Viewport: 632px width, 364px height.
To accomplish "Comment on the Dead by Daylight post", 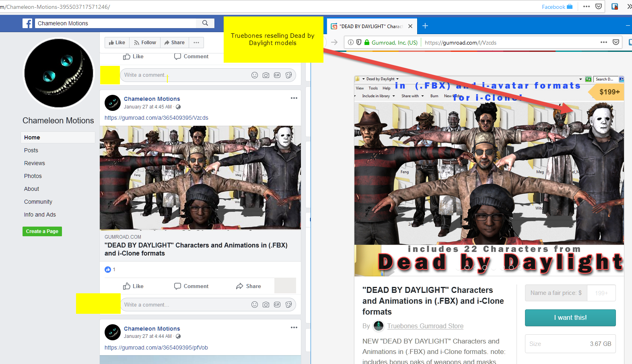I will coord(191,286).
